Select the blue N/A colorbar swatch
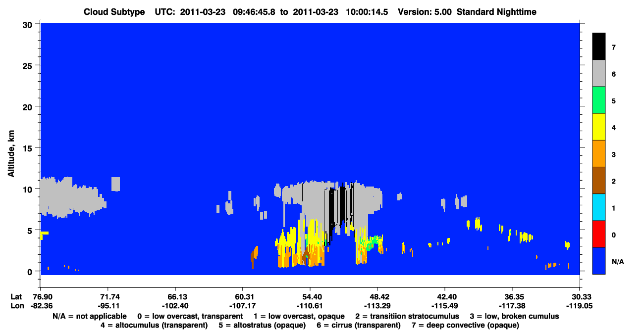 coord(599,260)
